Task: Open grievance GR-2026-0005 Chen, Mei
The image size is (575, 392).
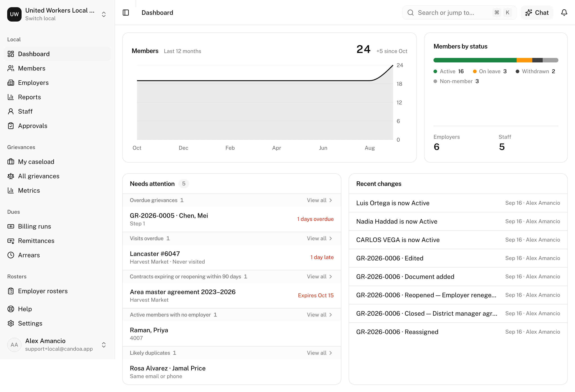Action: (232, 219)
